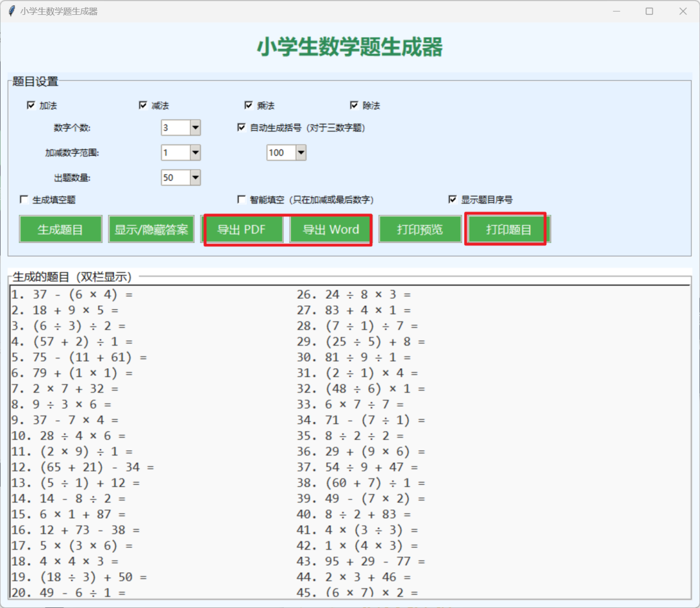Toggle the 乘法 checkbox off
This screenshot has height=608, width=700.
point(249,104)
